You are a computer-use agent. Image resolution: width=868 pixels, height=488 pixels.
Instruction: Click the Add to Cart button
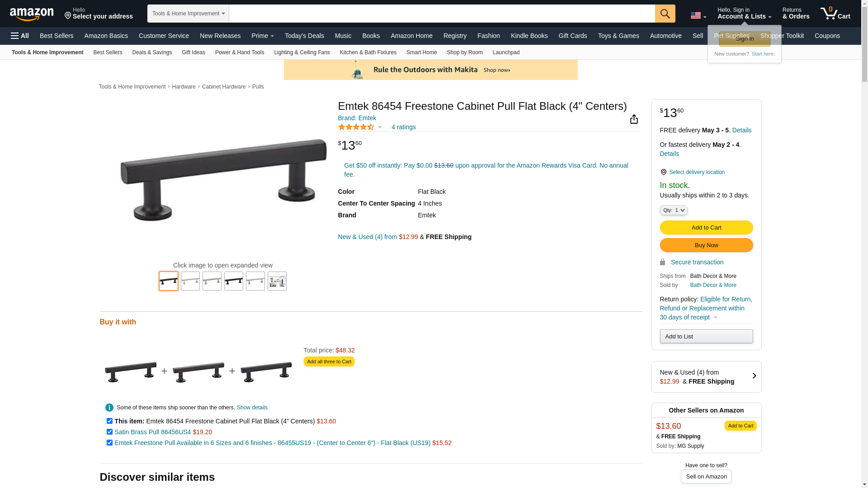706,228
